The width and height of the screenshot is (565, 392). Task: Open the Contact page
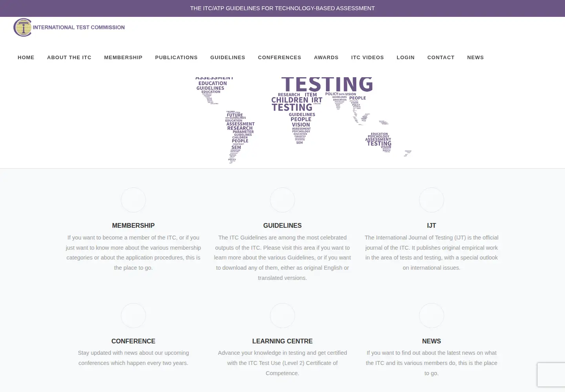pyautogui.click(x=441, y=57)
